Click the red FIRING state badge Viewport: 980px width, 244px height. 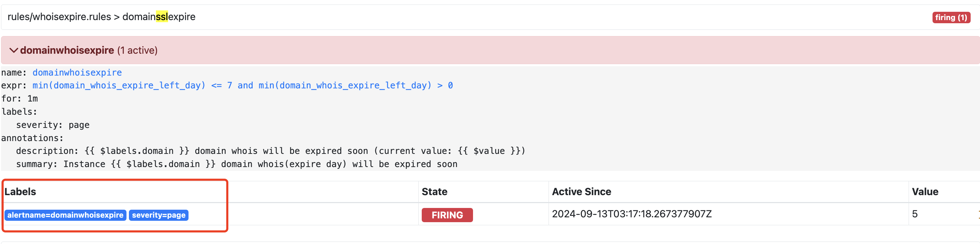click(x=447, y=215)
